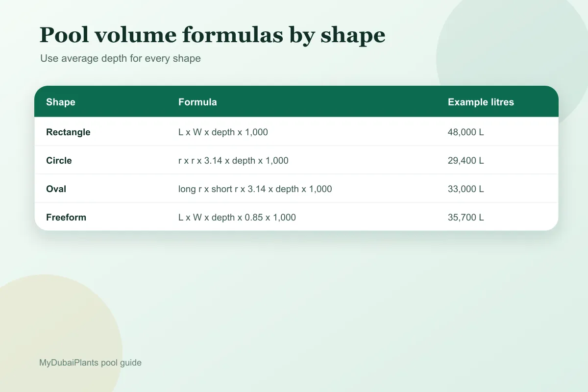Click the '35,700 L' value
This screenshot has height=392, width=588.
(x=466, y=217)
